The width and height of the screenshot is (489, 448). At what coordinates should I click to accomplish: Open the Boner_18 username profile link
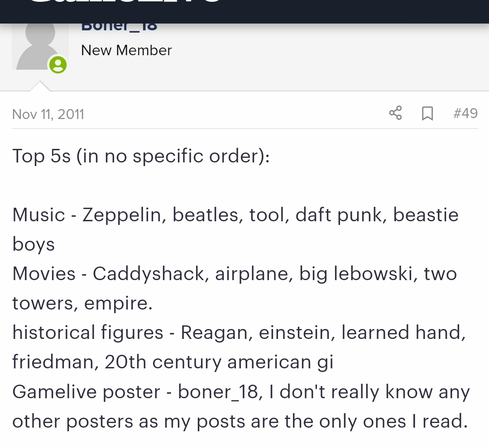coord(119,26)
